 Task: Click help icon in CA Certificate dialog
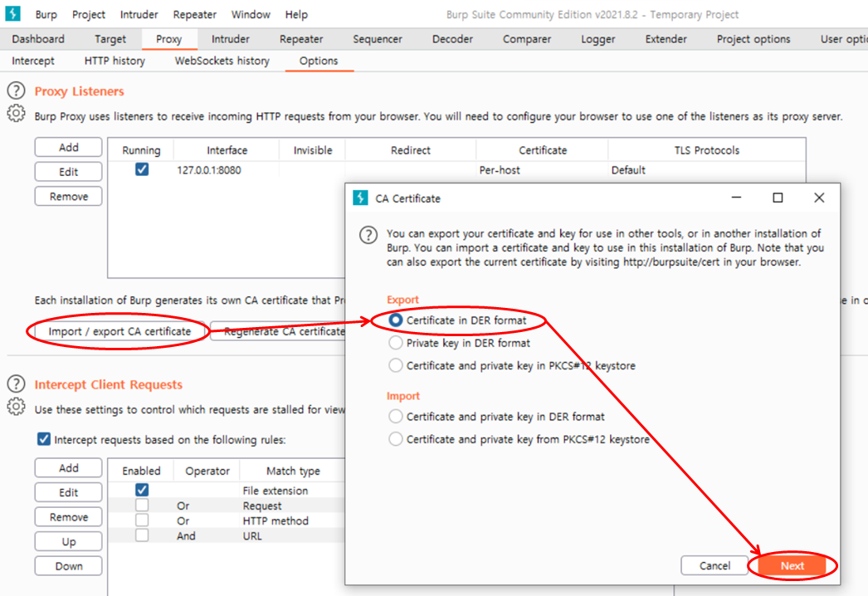(368, 235)
